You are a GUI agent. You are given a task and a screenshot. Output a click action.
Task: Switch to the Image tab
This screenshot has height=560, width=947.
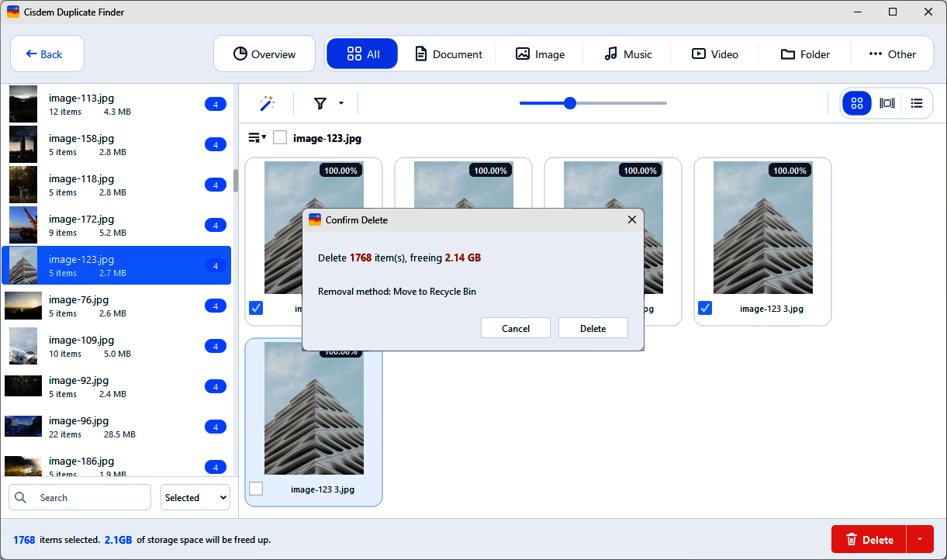pos(540,54)
